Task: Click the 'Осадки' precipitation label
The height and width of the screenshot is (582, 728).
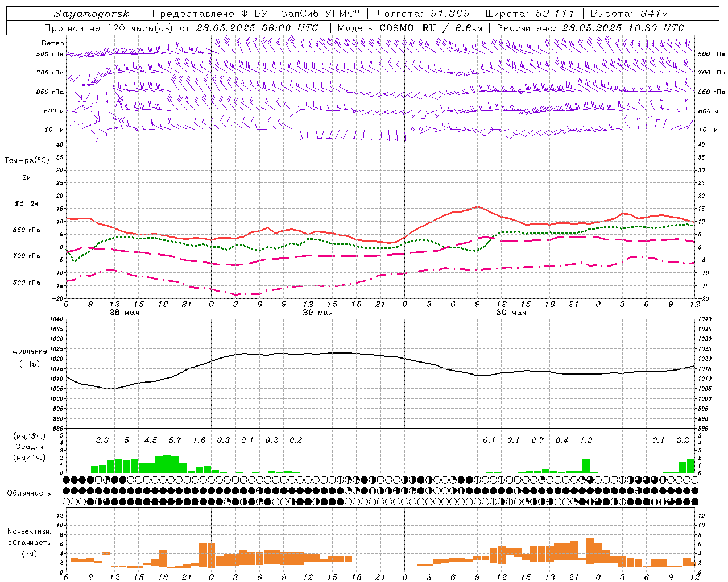Action: pyautogui.click(x=29, y=447)
